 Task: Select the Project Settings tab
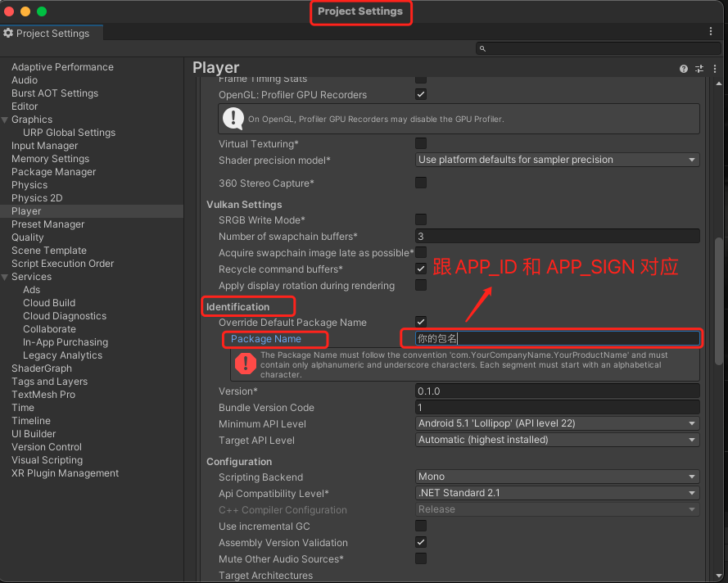pos(52,34)
